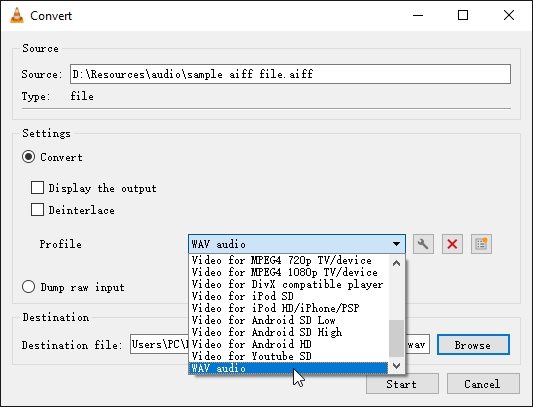The image size is (533, 407).
Task: Select Video for Youtube SD profile
Action: click(288, 356)
